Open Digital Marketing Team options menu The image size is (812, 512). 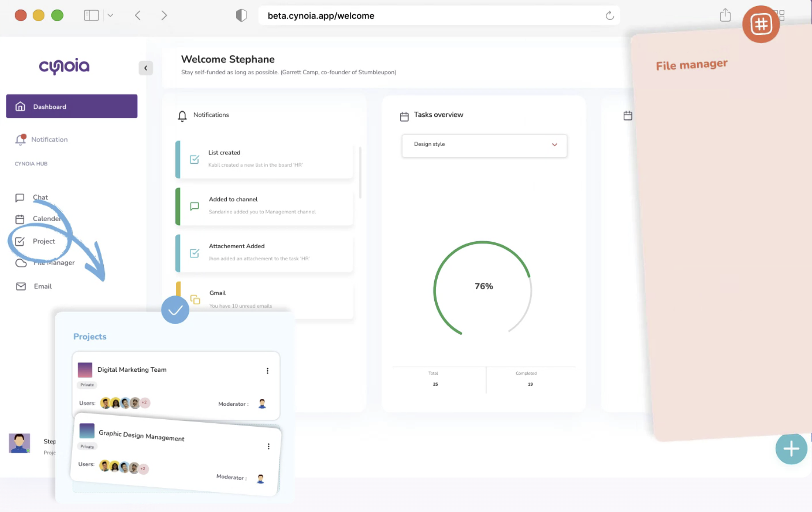coord(267,371)
